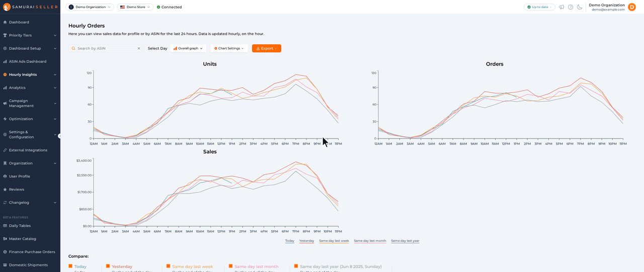644x272 pixels.
Task: Expand Organization chevron
Action: (55, 163)
